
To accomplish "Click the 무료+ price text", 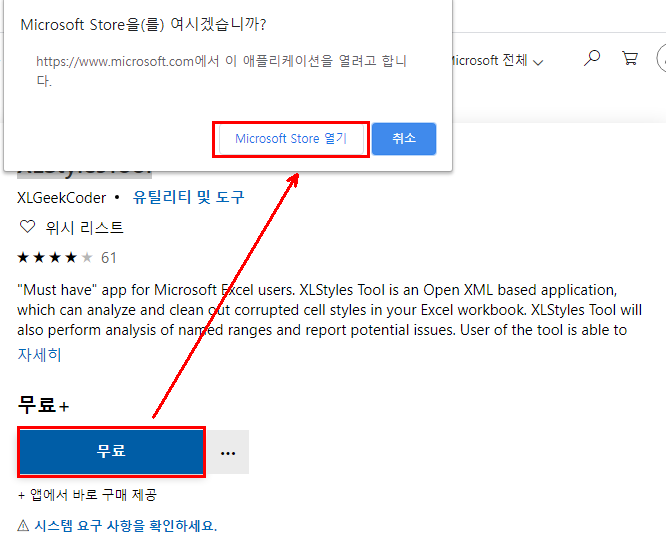I will pyautogui.click(x=43, y=405).
